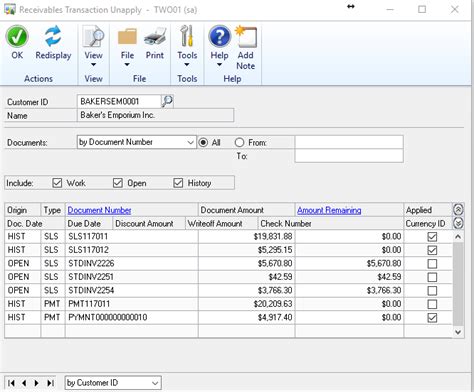Image resolution: width=474 pixels, height=392 pixels.
Task: Select the From documents radio button
Action: 239,142
